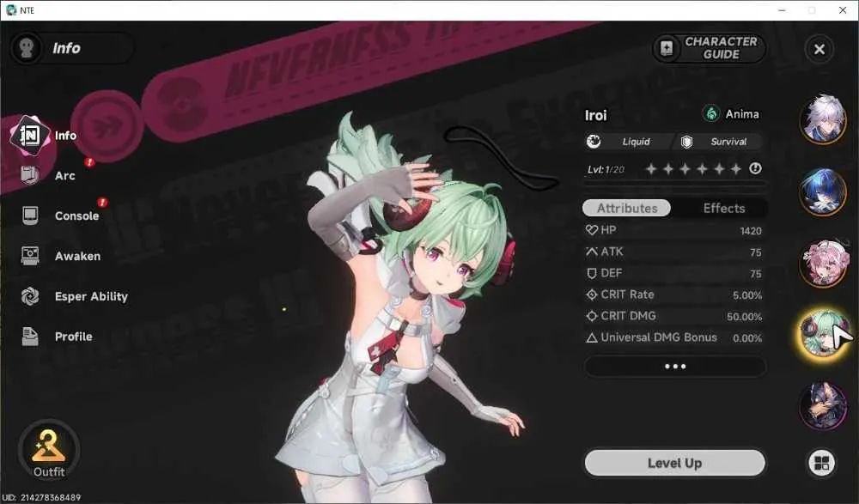Click the Anima element icon
Screen dimensions: 859x504
pos(711,114)
